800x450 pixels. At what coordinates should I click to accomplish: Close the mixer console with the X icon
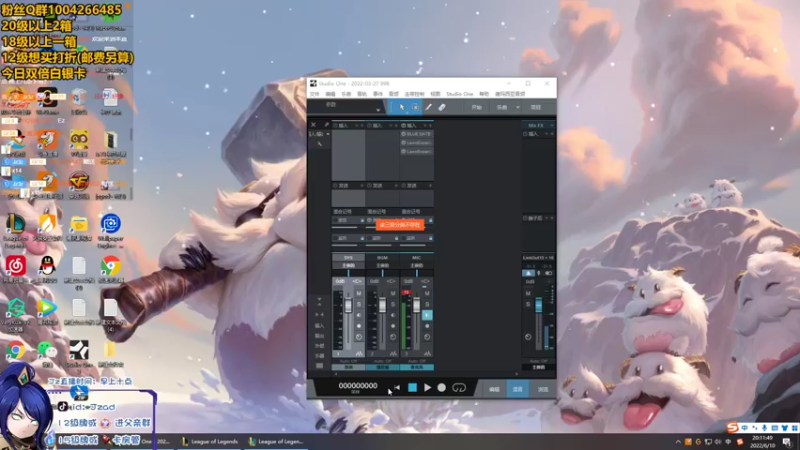(x=313, y=125)
